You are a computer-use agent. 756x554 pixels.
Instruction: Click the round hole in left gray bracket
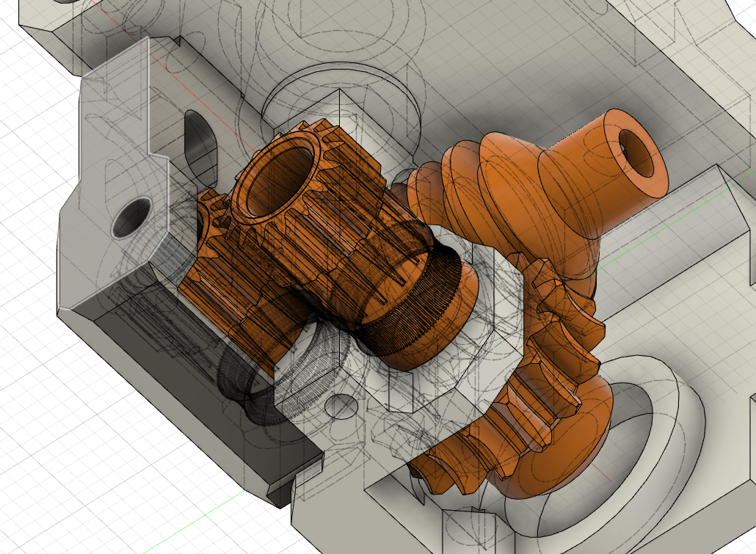[131, 216]
